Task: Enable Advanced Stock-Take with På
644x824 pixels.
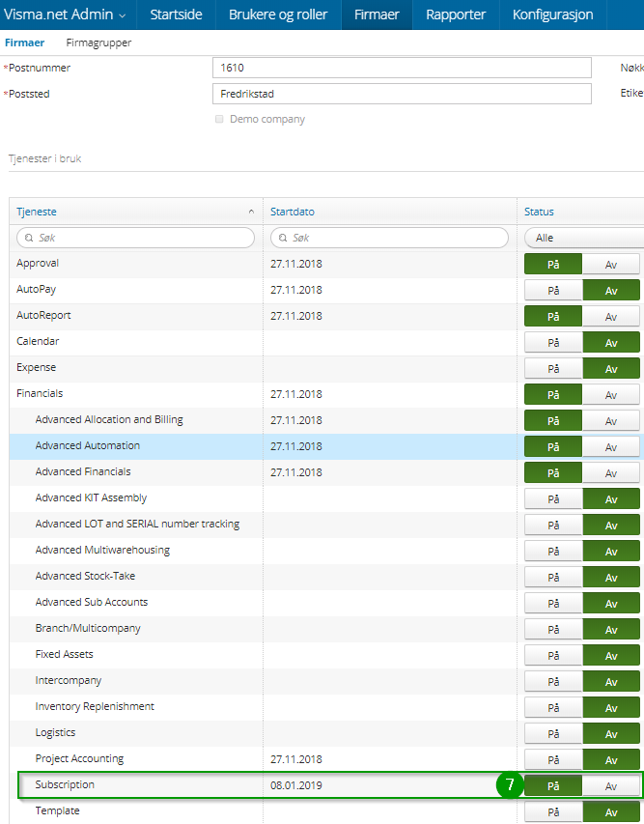Action: coord(553,577)
